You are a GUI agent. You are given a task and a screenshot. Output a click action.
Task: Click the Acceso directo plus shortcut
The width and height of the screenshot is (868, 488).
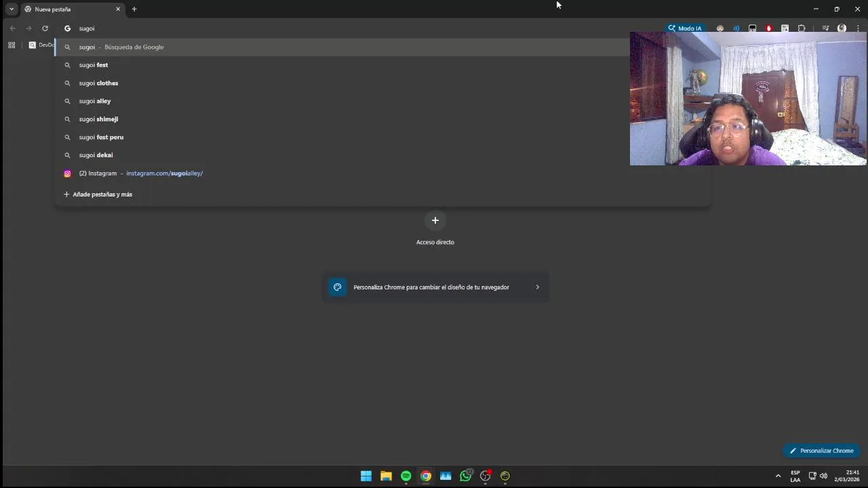point(435,220)
